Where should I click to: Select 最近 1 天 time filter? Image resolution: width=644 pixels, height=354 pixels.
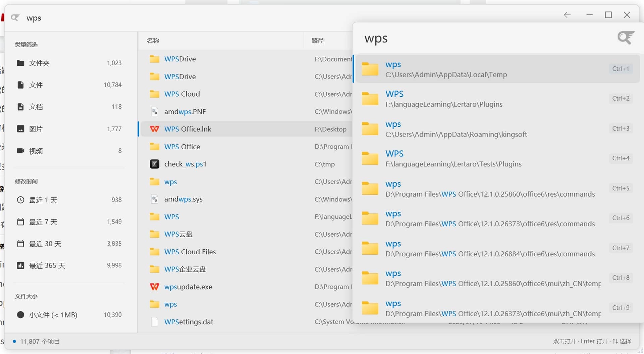(69, 200)
